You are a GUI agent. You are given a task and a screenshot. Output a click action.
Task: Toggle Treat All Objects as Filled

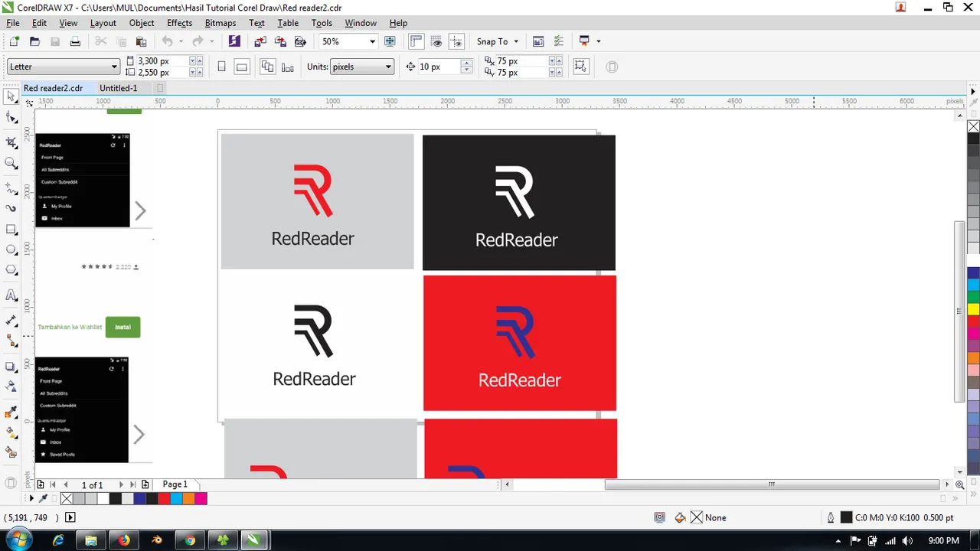click(x=581, y=67)
